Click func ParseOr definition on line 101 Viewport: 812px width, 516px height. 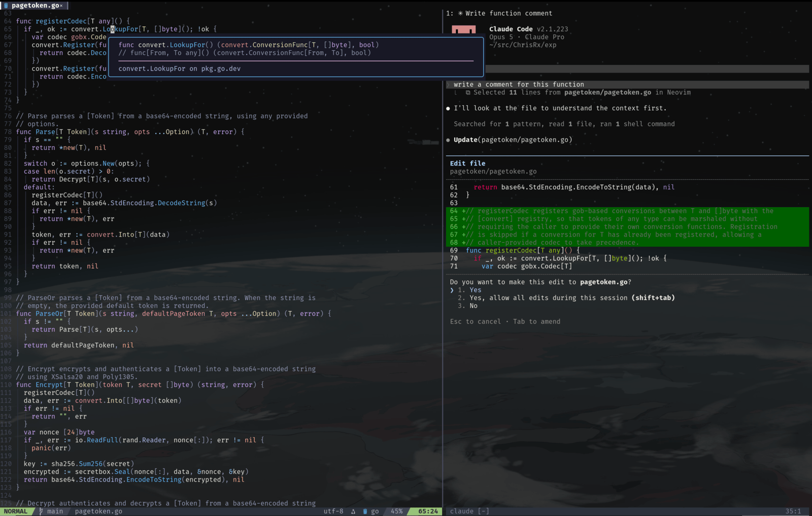(x=174, y=314)
